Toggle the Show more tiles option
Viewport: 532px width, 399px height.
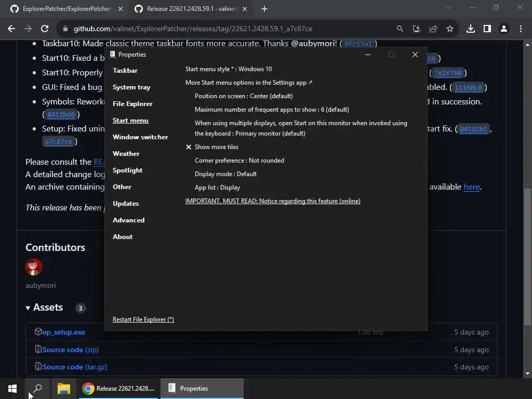[x=212, y=147]
